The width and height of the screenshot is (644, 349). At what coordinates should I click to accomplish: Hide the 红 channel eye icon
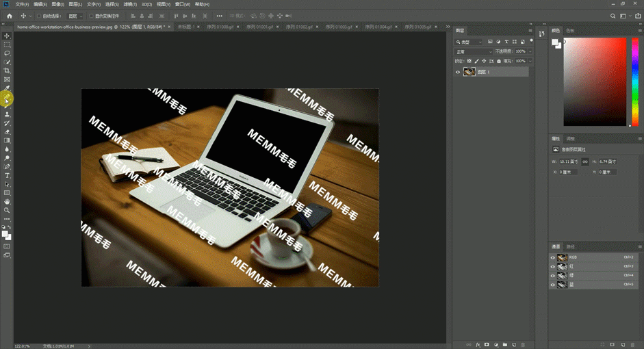552,266
